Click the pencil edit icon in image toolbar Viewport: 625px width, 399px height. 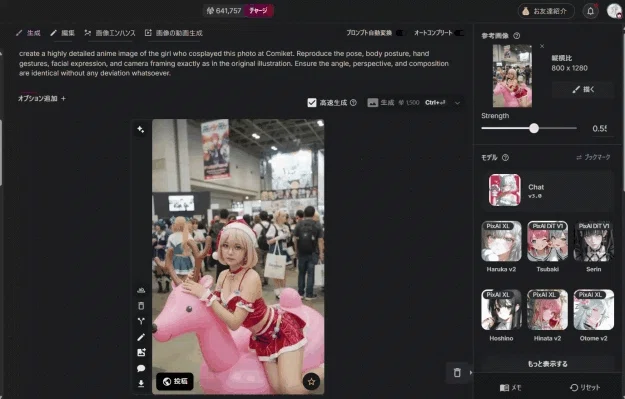tap(141, 337)
